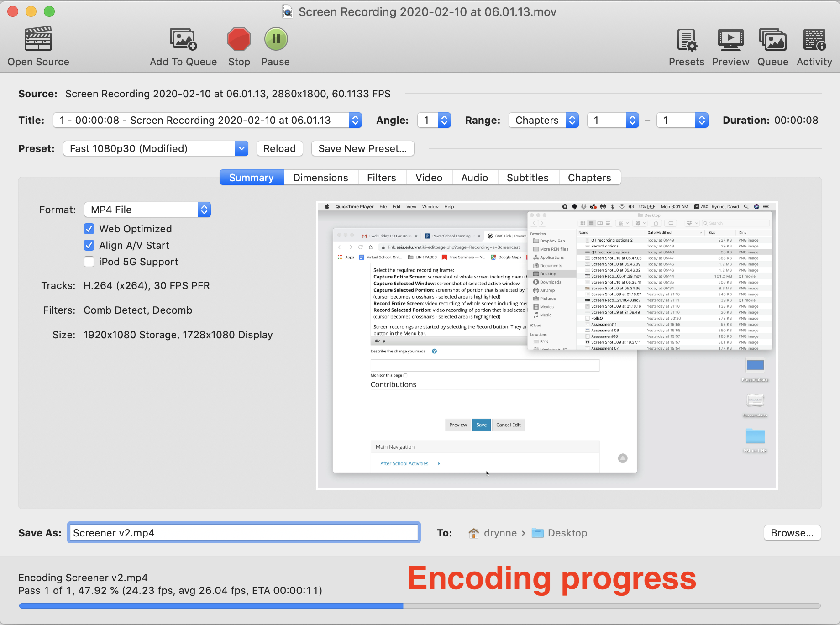
Task: Pause the encode using the Pause icon
Action: click(x=276, y=39)
